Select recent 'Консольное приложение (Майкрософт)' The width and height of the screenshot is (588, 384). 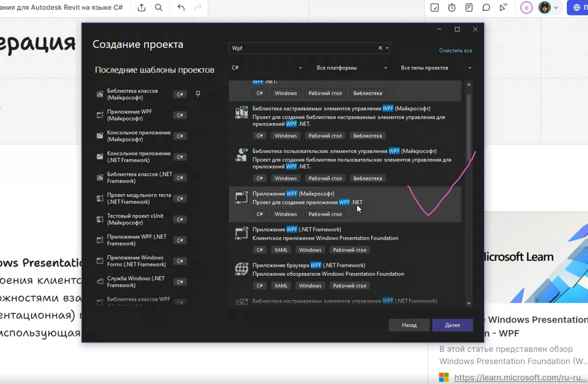click(141, 136)
